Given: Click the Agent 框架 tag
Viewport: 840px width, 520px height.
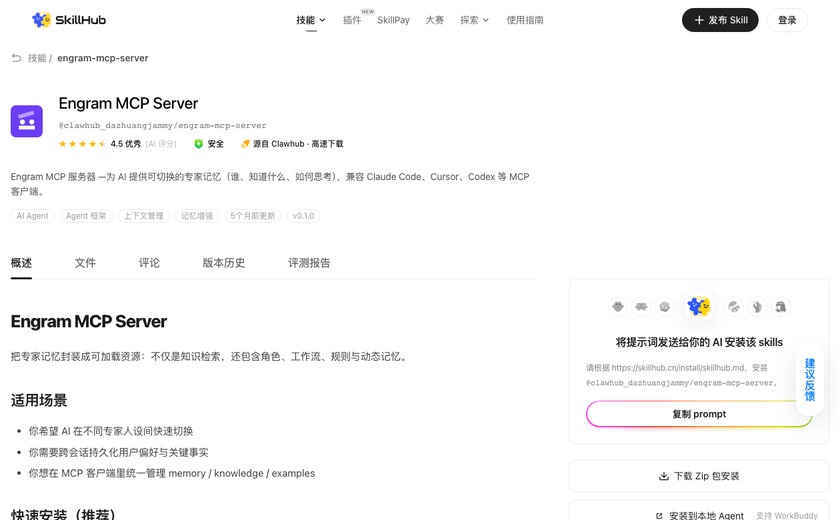Looking at the screenshot, I should pyautogui.click(x=86, y=216).
